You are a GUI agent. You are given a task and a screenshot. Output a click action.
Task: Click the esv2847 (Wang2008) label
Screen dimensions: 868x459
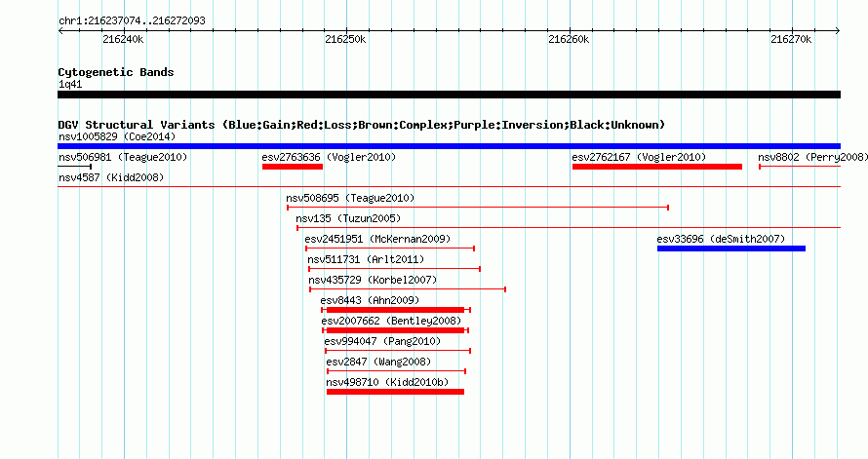tap(378, 362)
